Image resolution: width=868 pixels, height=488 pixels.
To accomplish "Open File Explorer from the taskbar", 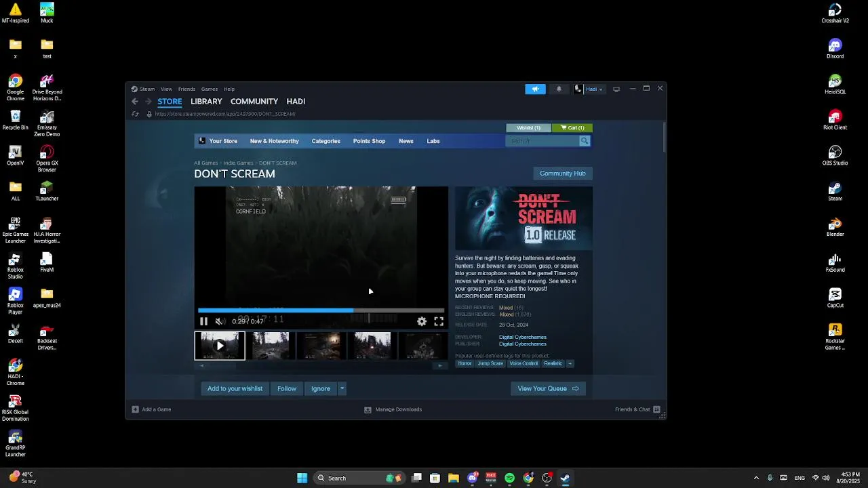I will pyautogui.click(x=453, y=478).
